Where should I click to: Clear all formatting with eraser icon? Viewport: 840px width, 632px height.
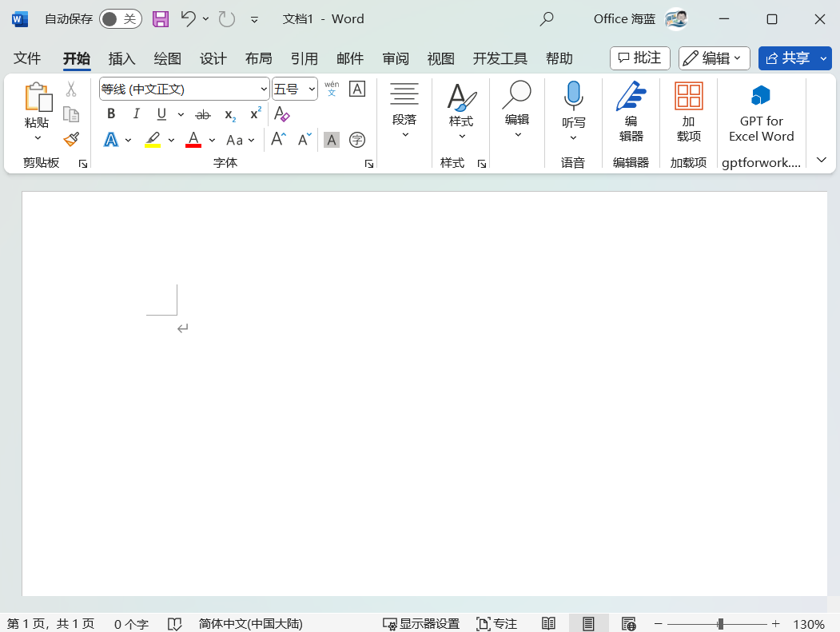coord(282,114)
